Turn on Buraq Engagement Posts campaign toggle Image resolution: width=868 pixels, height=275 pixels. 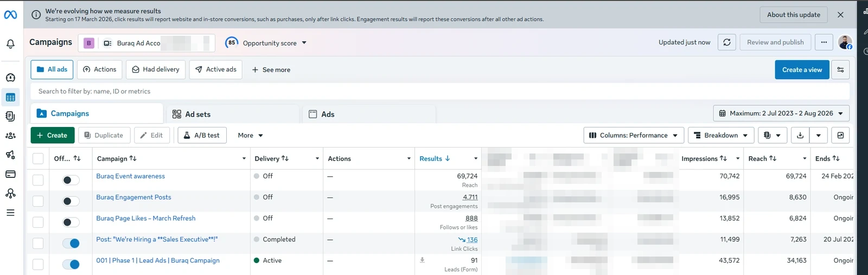[x=71, y=201]
